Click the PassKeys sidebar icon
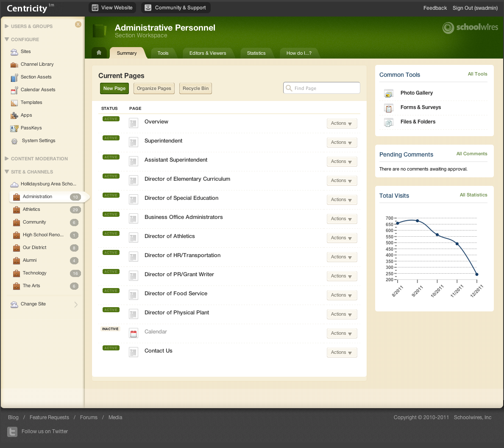This screenshot has width=504, height=448. pyautogui.click(x=14, y=128)
